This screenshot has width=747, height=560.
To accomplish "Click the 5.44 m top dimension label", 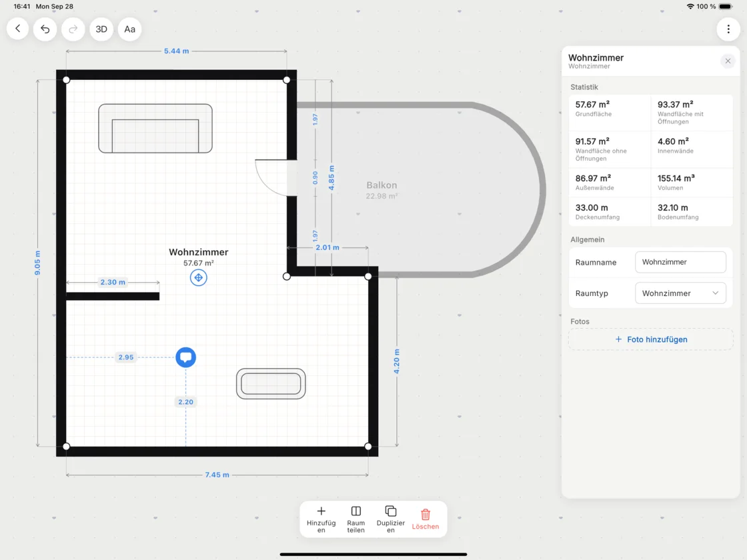I will coord(176,51).
